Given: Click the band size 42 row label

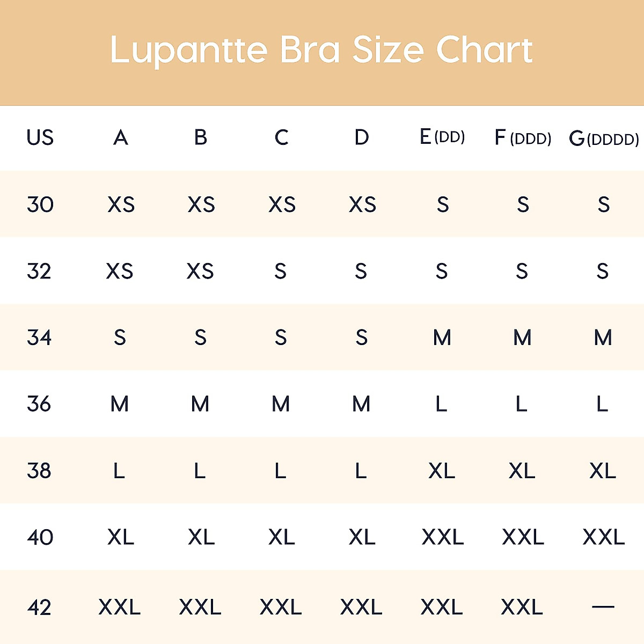Looking at the screenshot, I should click(x=39, y=607).
